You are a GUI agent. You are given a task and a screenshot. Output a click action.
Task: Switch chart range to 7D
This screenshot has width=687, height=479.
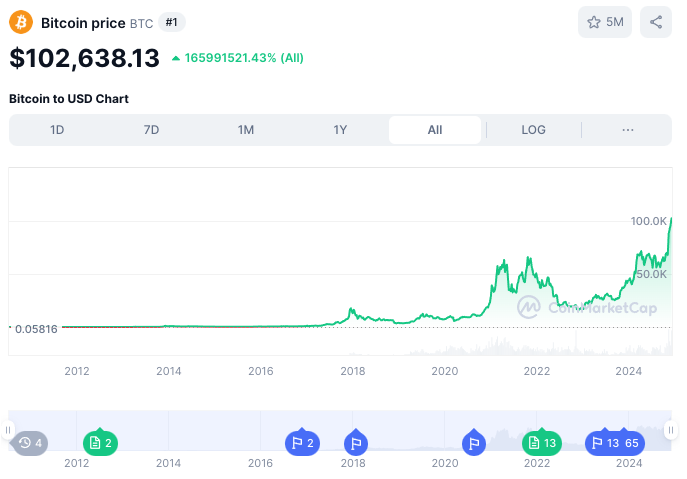coord(152,130)
